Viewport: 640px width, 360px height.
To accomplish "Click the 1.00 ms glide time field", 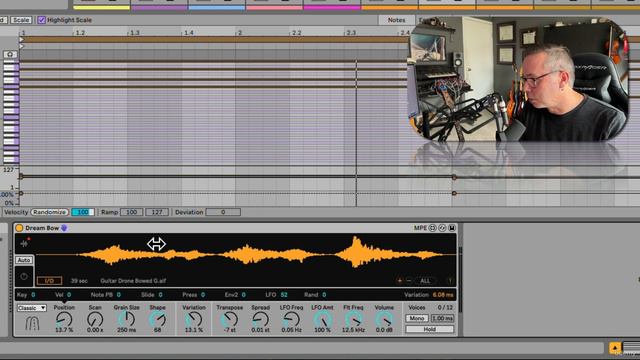I will tap(442, 318).
